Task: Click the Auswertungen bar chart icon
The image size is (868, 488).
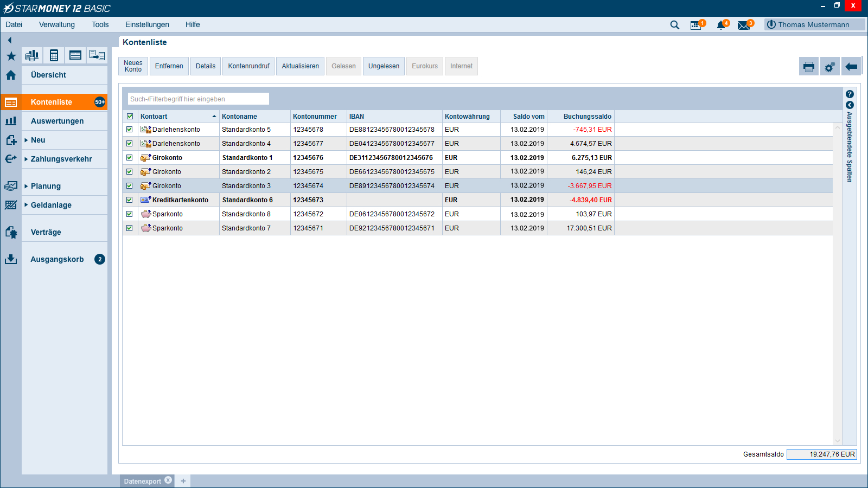Action: (x=11, y=121)
